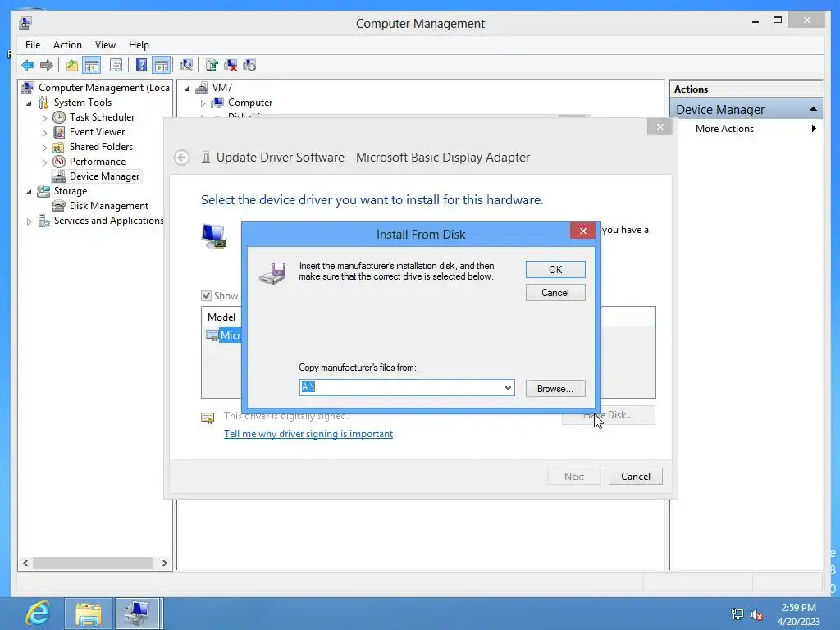Expand the Event Viewer node

(x=44, y=132)
